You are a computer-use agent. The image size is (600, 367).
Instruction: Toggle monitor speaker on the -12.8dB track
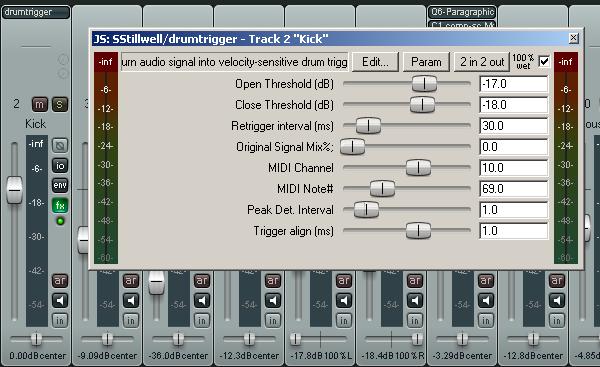(557, 301)
